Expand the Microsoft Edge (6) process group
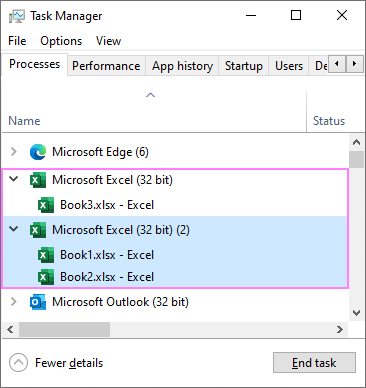The width and height of the screenshot is (366, 388). pos(14,152)
